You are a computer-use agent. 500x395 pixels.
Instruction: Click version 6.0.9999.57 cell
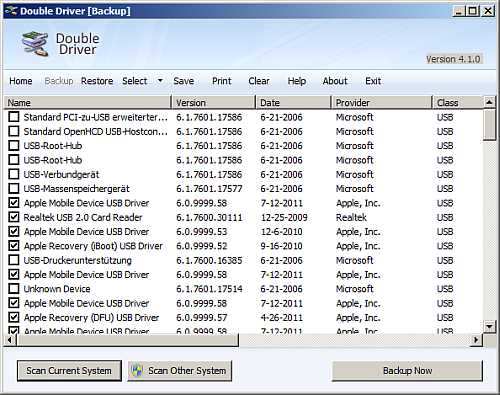click(x=202, y=317)
